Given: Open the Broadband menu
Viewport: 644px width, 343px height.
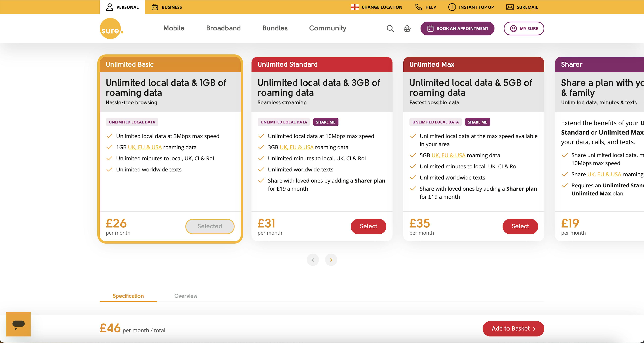Looking at the screenshot, I should pyautogui.click(x=223, y=28).
